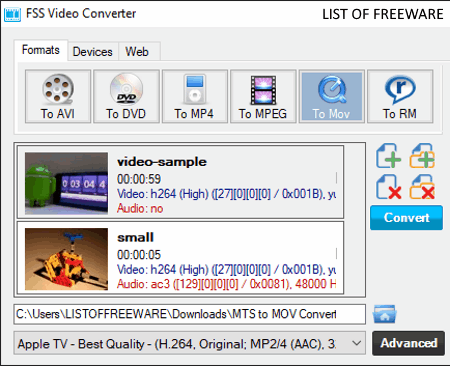The image size is (450, 366).
Task: Remove selected file with red X icon
Action: 388,187
